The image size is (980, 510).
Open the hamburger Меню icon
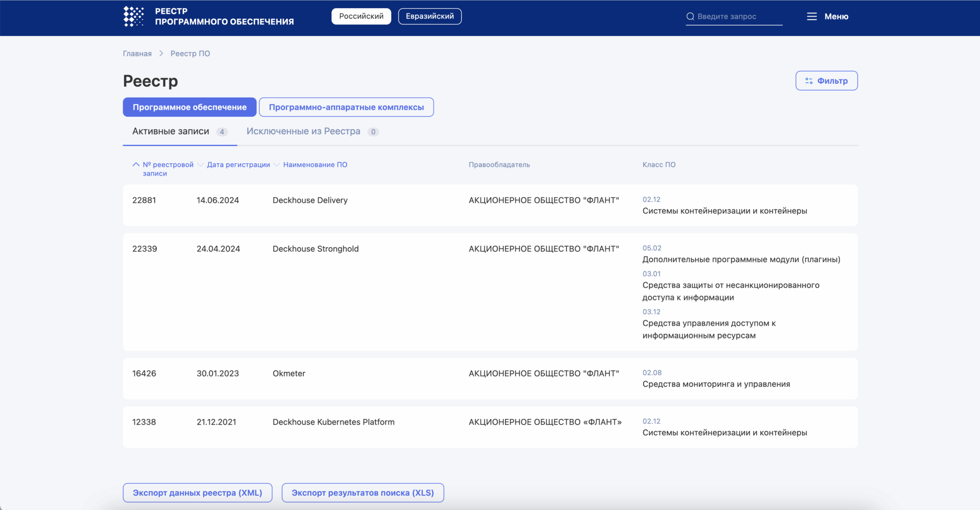812,16
